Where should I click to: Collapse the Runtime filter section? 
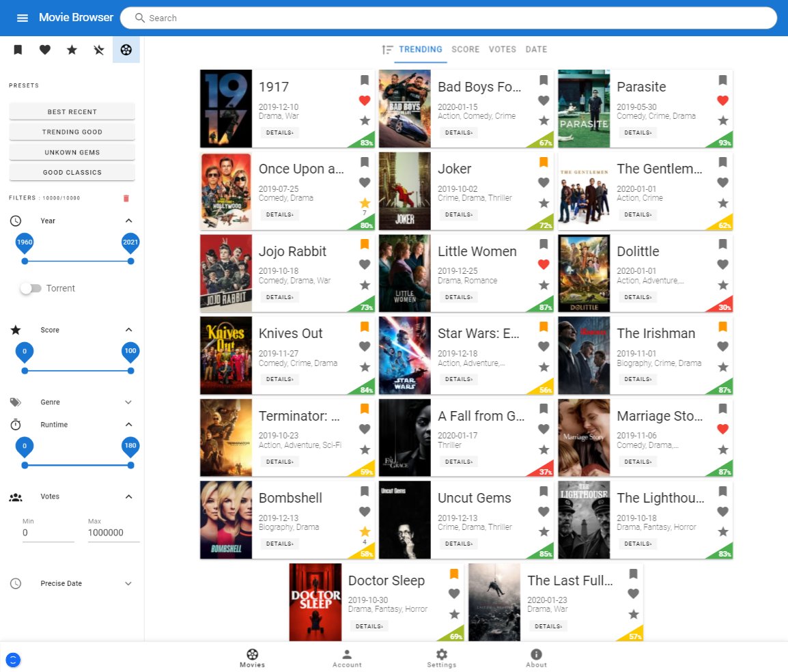point(128,425)
